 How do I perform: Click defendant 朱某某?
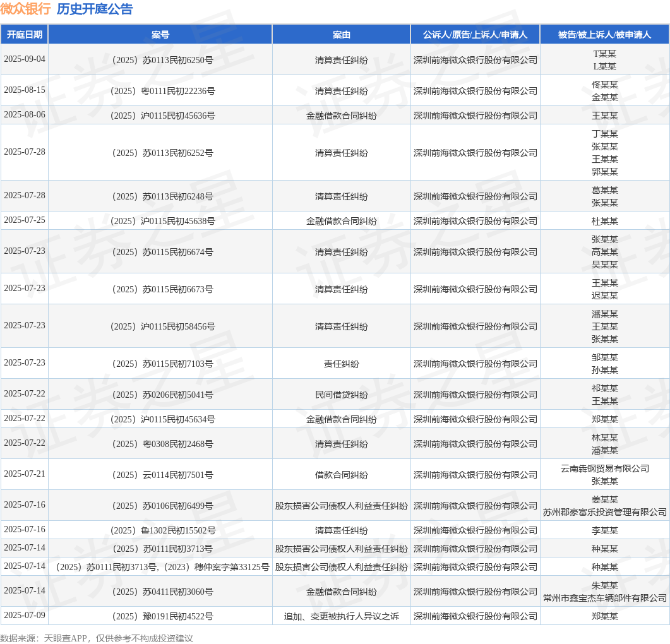[x=604, y=585]
